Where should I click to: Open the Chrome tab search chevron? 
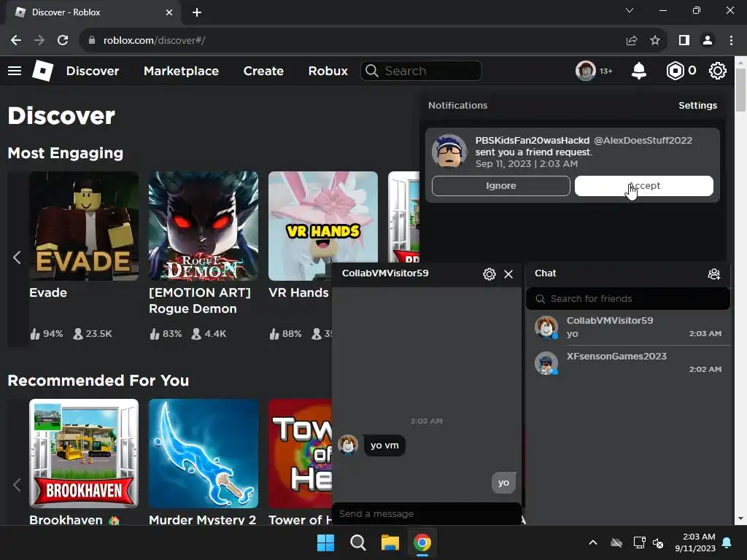[630, 10]
